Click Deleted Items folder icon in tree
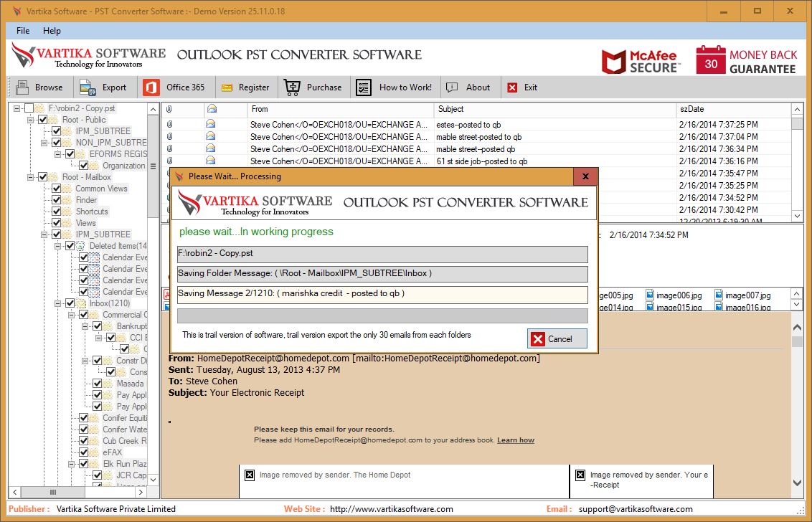 click(x=81, y=246)
